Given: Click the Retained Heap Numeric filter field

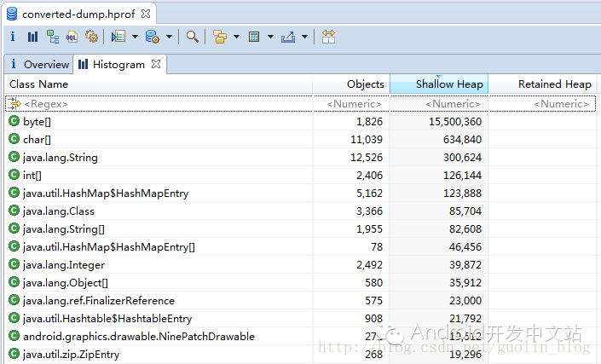Looking at the screenshot, I should pyautogui.click(x=543, y=104).
